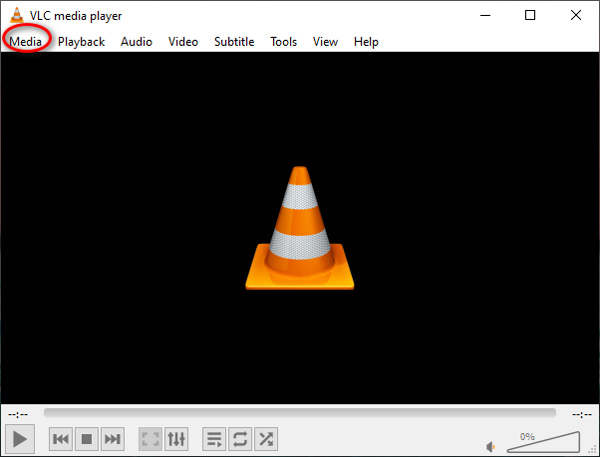Click the volume slider triangle
The image size is (600, 457).
pos(543,442)
